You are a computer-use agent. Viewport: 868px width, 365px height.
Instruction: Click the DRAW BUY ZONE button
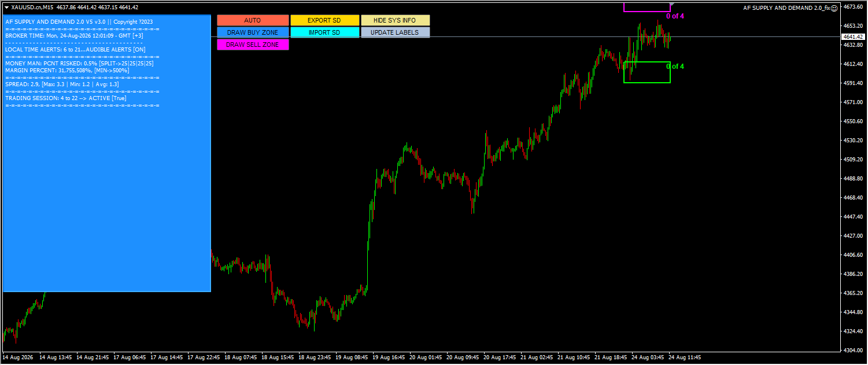coord(253,32)
